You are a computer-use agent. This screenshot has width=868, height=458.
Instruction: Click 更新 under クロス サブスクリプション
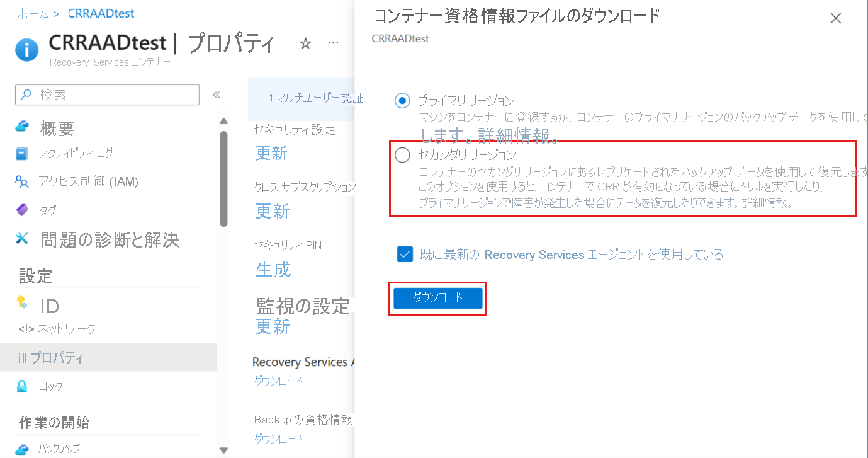[273, 211]
